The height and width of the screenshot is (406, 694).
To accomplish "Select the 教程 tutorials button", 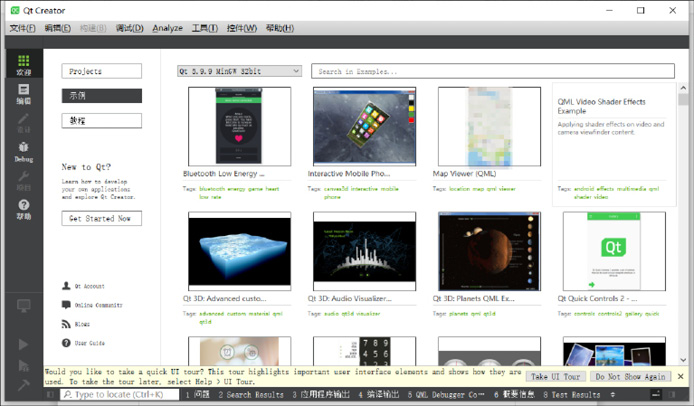I will 102,120.
